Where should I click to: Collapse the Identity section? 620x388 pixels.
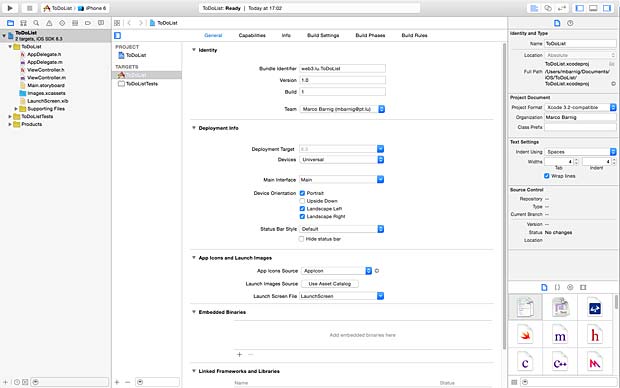pyautogui.click(x=194, y=50)
